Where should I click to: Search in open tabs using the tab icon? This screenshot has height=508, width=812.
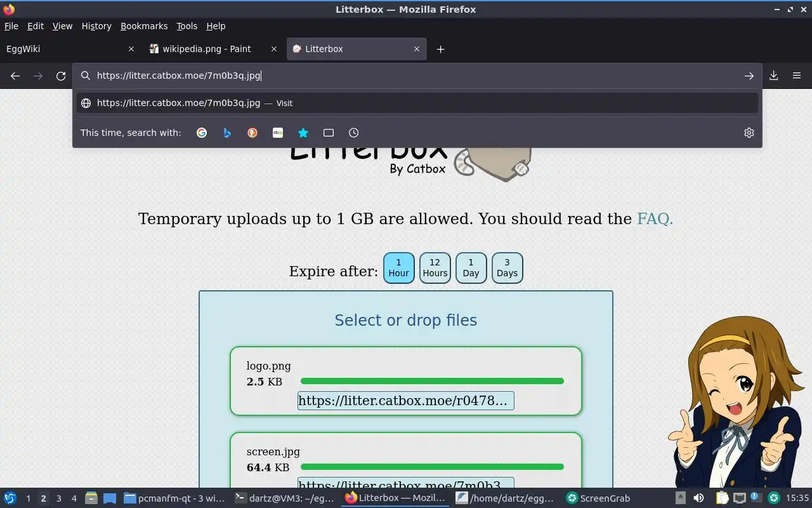point(329,133)
